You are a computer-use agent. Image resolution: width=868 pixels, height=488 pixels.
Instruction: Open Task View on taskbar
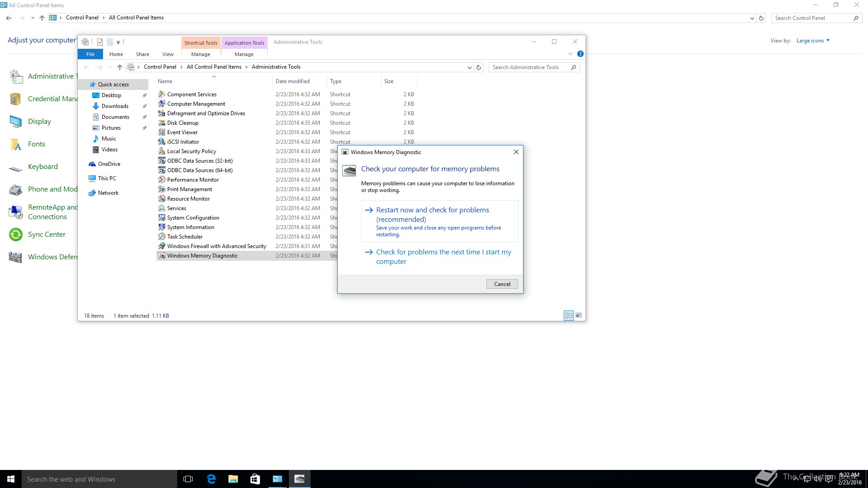[x=188, y=479]
